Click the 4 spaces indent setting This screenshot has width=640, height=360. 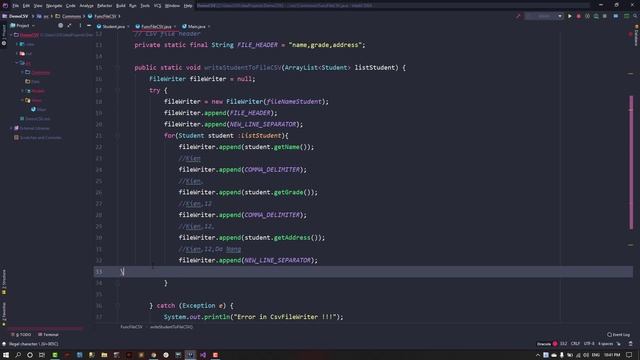[605, 344]
